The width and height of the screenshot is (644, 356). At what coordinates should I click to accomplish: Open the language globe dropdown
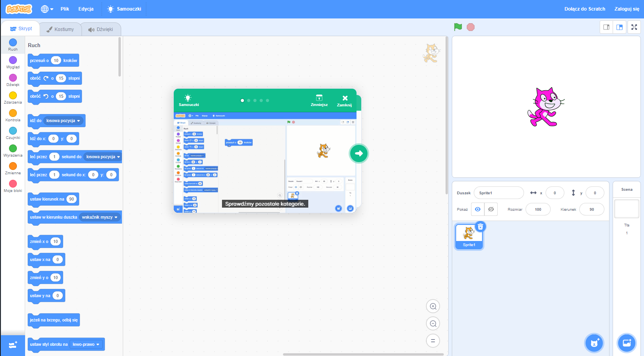(47, 9)
